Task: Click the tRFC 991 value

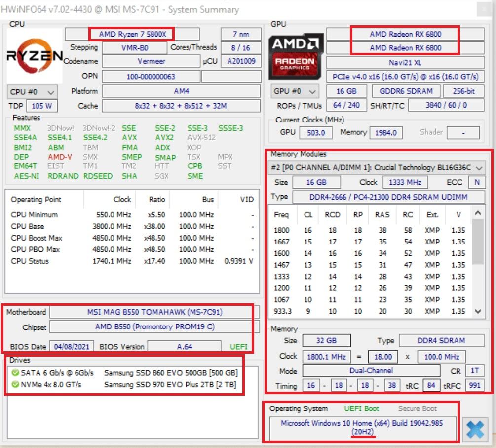Action: click(x=474, y=385)
